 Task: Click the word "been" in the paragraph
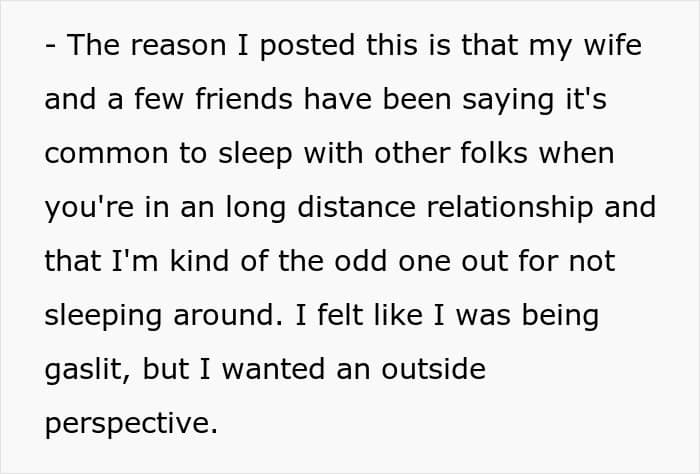pyautogui.click(x=417, y=98)
